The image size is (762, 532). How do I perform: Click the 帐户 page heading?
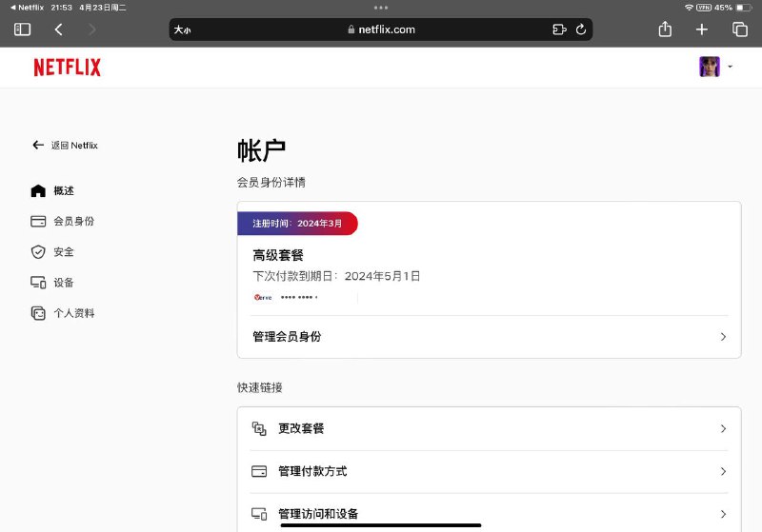point(261,150)
